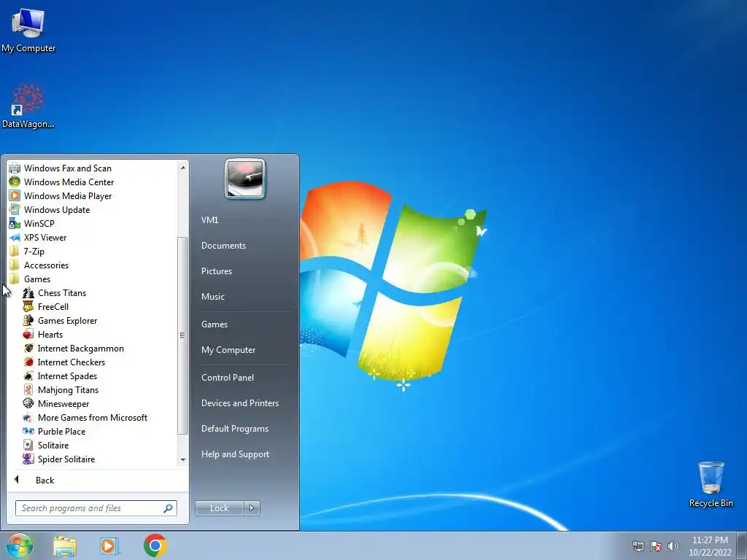Image resolution: width=747 pixels, height=560 pixels.
Task: Open Google Chrome from the taskbar
Action: 155,545
